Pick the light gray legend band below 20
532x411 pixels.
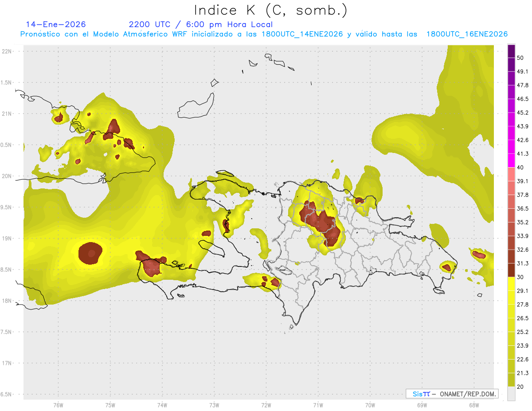pyautogui.click(x=512, y=394)
